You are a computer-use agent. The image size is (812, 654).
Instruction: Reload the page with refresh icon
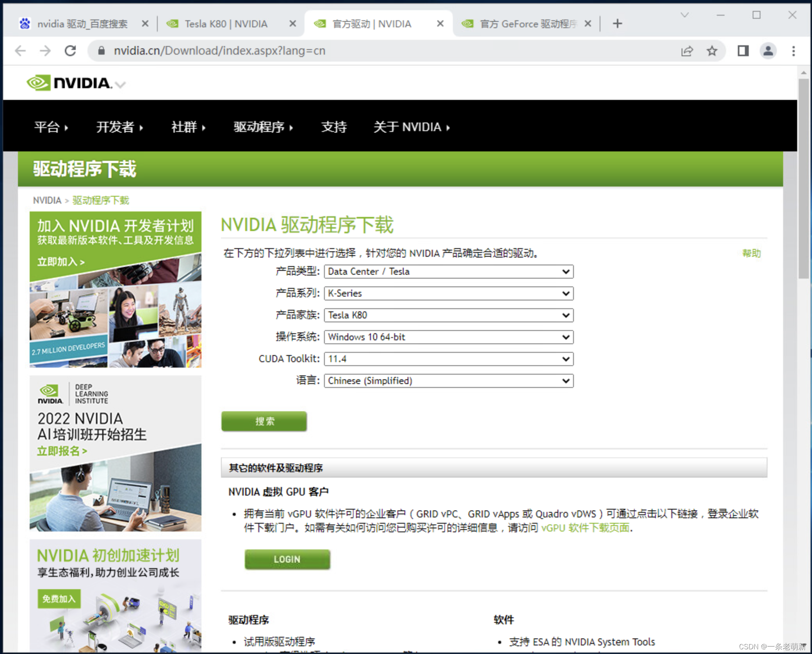(70, 51)
